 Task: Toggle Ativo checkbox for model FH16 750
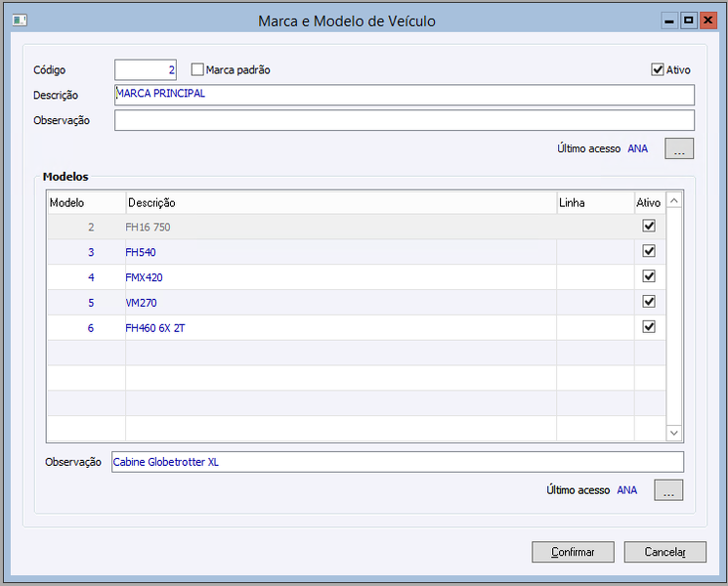pos(649,226)
